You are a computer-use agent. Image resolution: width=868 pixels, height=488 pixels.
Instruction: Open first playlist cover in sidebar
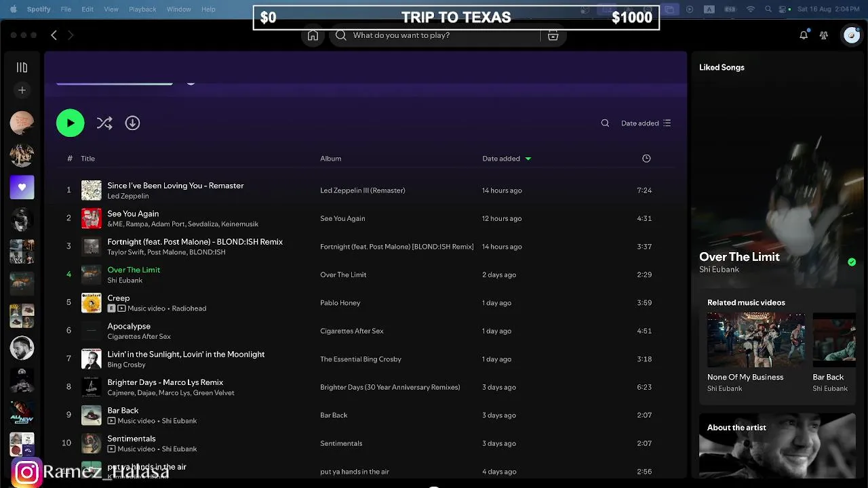(22, 123)
